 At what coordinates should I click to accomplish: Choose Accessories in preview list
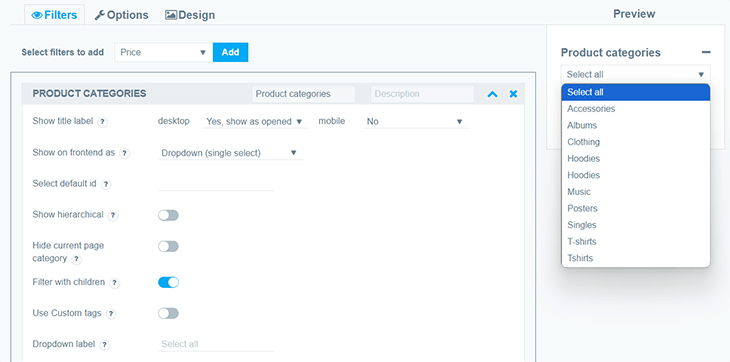click(x=635, y=109)
